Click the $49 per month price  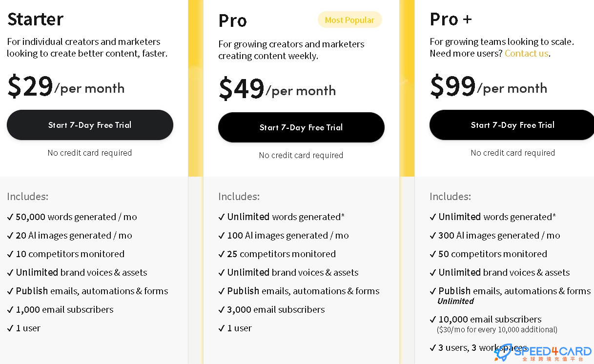pyautogui.click(x=277, y=88)
